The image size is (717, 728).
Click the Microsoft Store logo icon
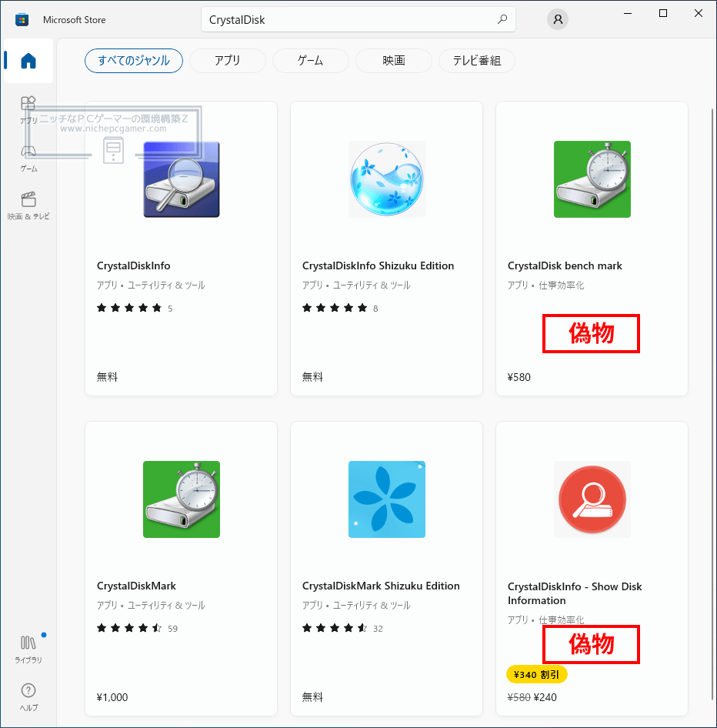[x=22, y=20]
